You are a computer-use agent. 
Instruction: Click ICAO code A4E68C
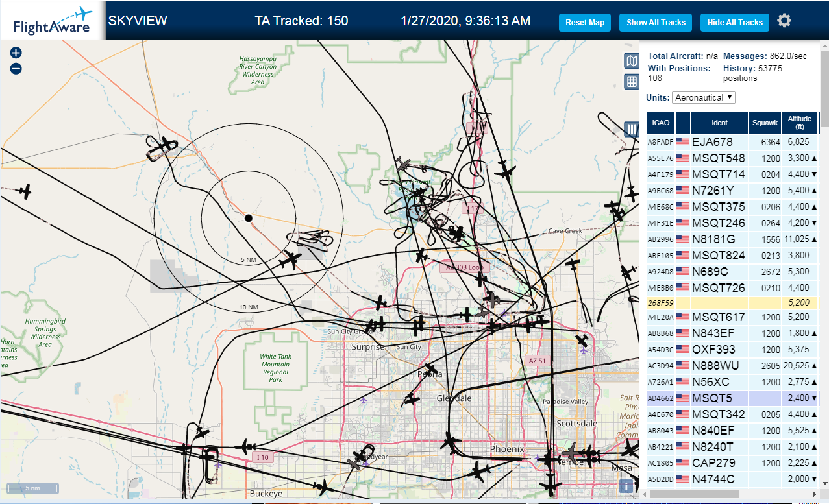coord(661,208)
